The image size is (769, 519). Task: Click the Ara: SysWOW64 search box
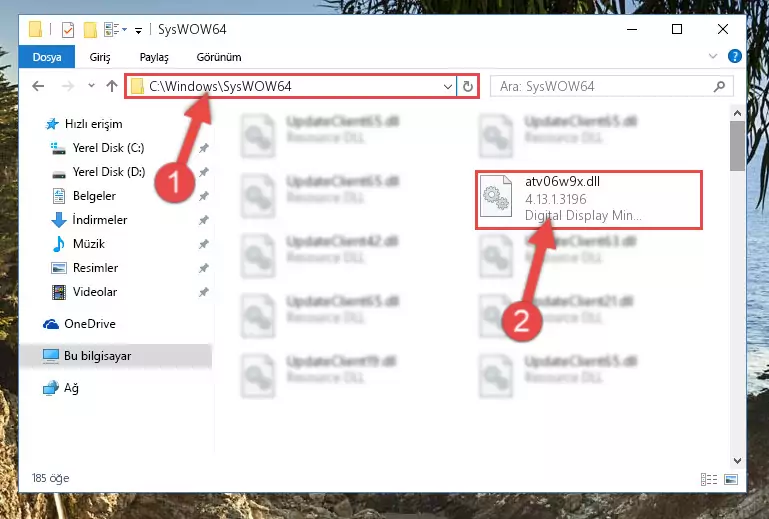pyautogui.click(x=612, y=86)
